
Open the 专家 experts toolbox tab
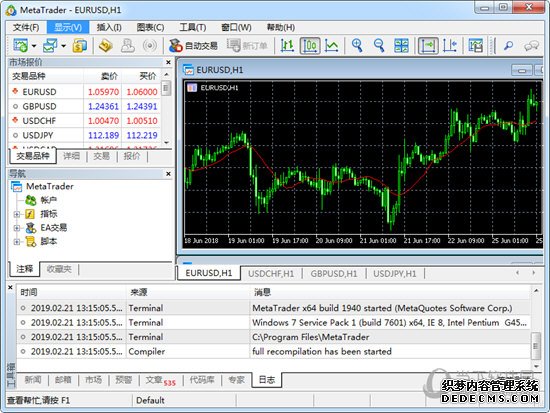(x=236, y=380)
